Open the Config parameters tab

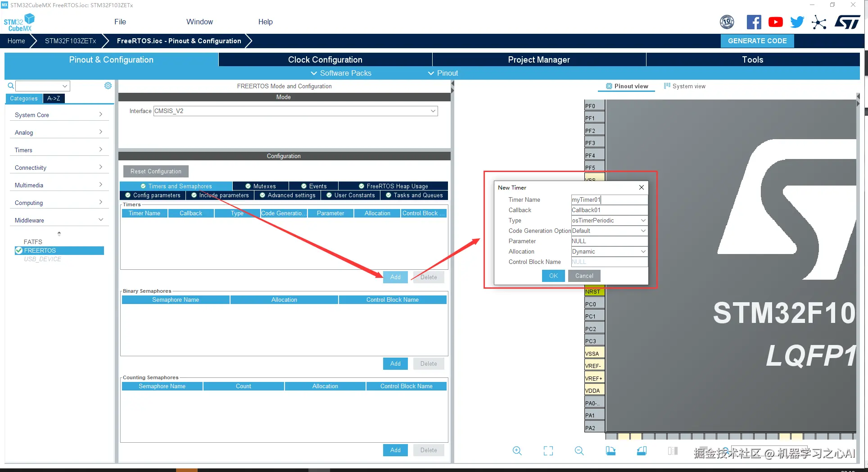tap(153, 195)
